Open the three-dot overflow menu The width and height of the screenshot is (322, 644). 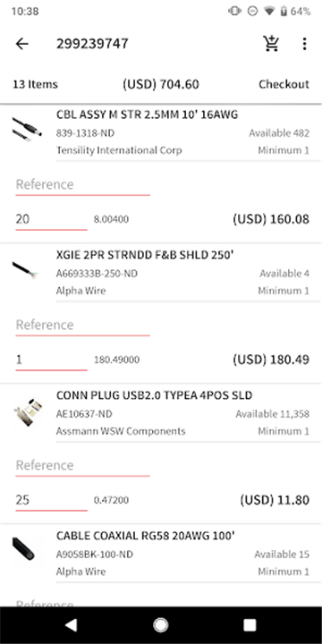click(304, 44)
